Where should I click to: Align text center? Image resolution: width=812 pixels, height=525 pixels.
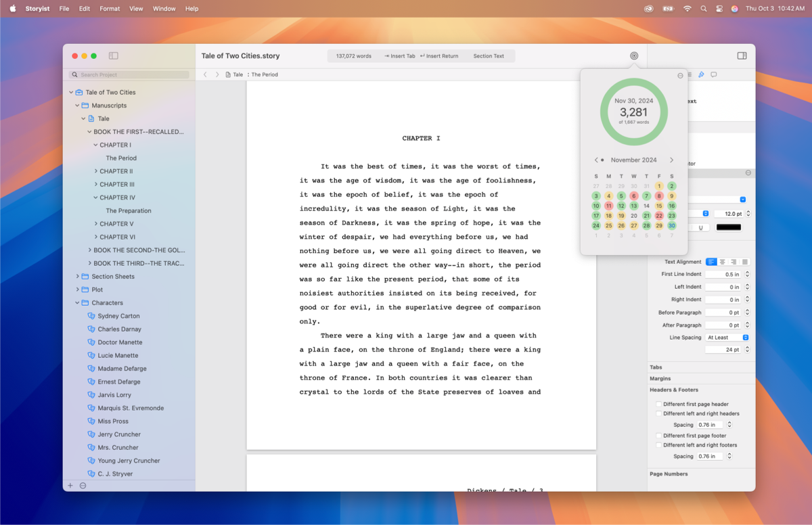pos(723,262)
